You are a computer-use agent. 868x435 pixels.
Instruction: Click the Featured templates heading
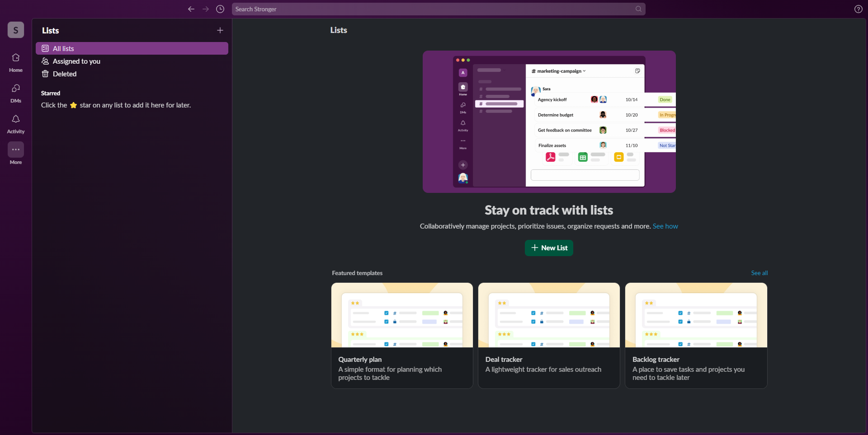(x=357, y=273)
